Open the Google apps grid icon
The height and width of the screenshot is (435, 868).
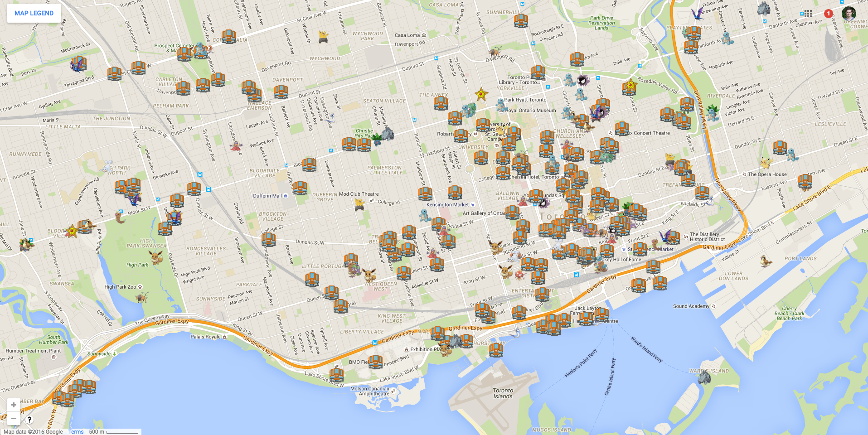808,14
